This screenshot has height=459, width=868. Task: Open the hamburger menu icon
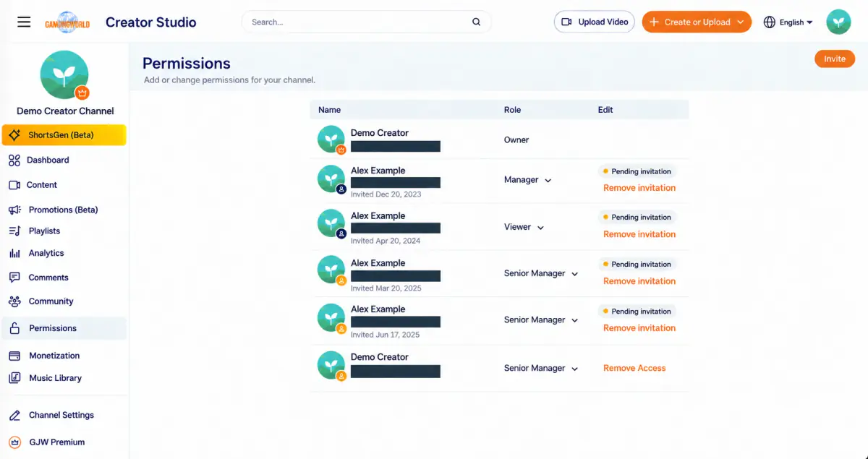24,22
